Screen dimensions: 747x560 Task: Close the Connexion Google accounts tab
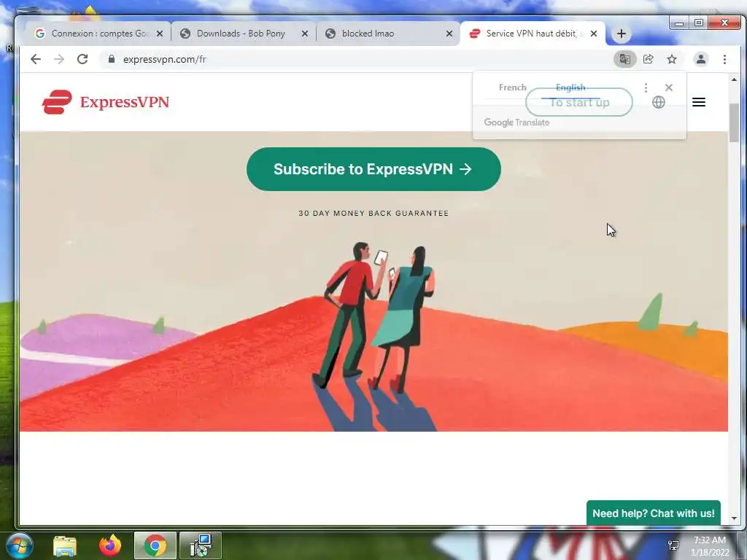(x=160, y=34)
